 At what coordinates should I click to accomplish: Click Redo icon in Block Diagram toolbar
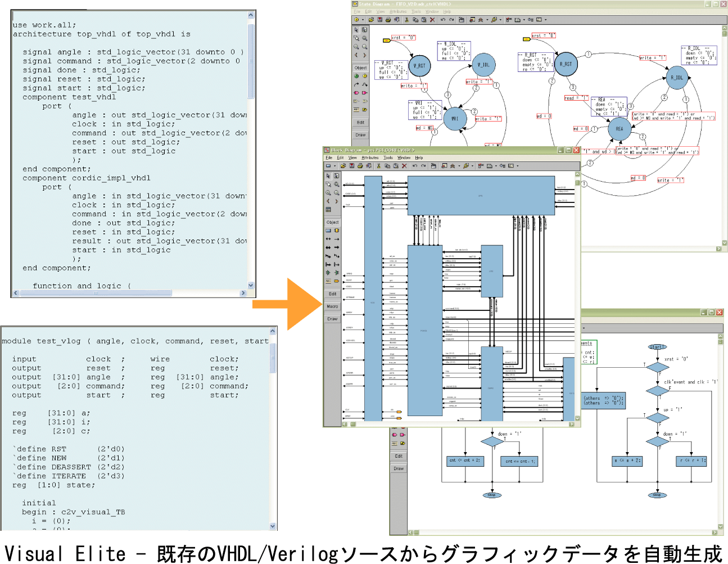pos(423,166)
